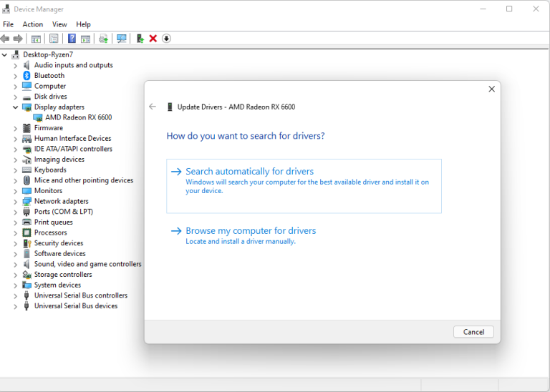Select the Desktop-Ryzen7 computer name
This screenshot has height=392, width=550.
click(48, 54)
